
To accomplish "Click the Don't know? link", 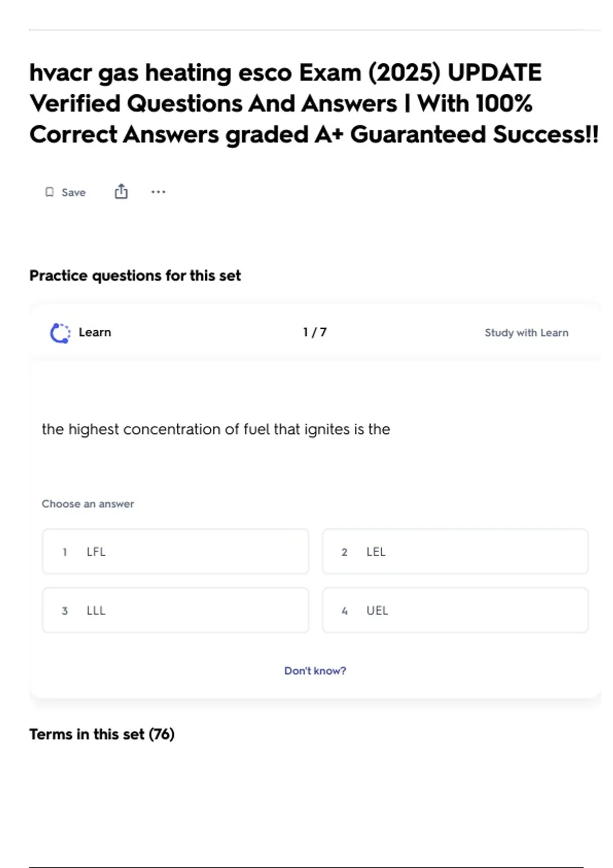I will point(315,671).
